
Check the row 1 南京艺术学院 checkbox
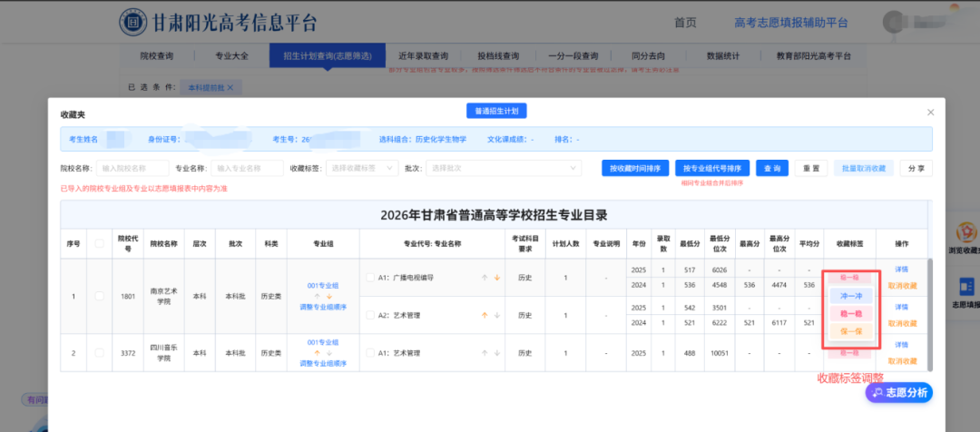point(100,296)
